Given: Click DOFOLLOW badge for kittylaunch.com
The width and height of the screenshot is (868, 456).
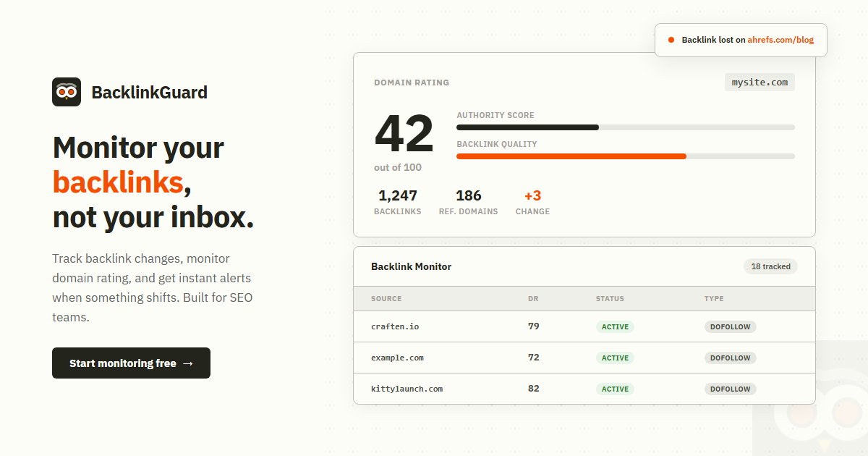Looking at the screenshot, I should click(731, 389).
